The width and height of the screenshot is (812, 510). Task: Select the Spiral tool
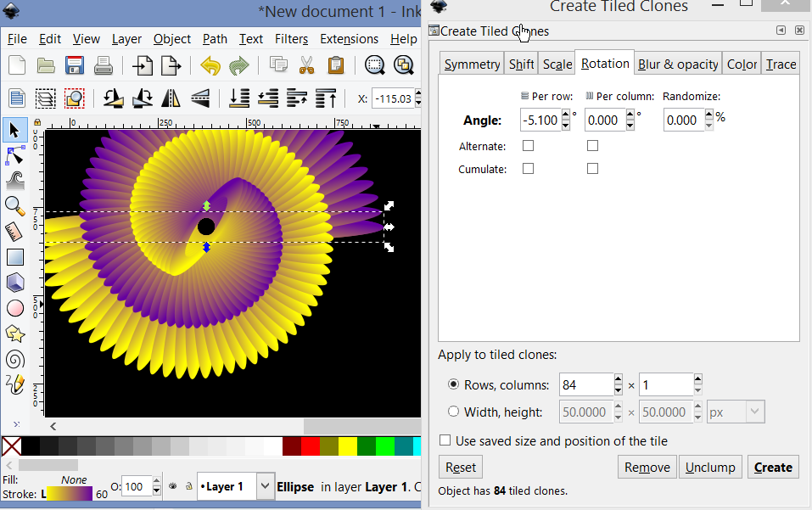click(14, 358)
